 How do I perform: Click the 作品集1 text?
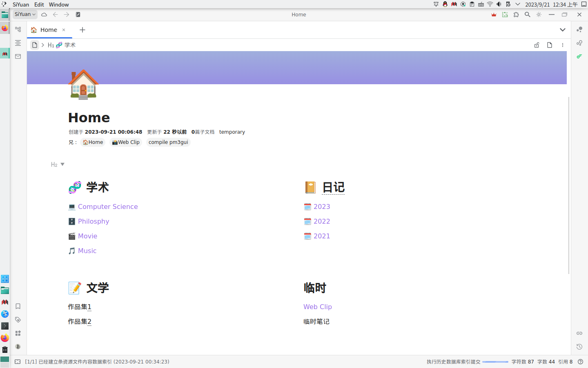click(80, 307)
